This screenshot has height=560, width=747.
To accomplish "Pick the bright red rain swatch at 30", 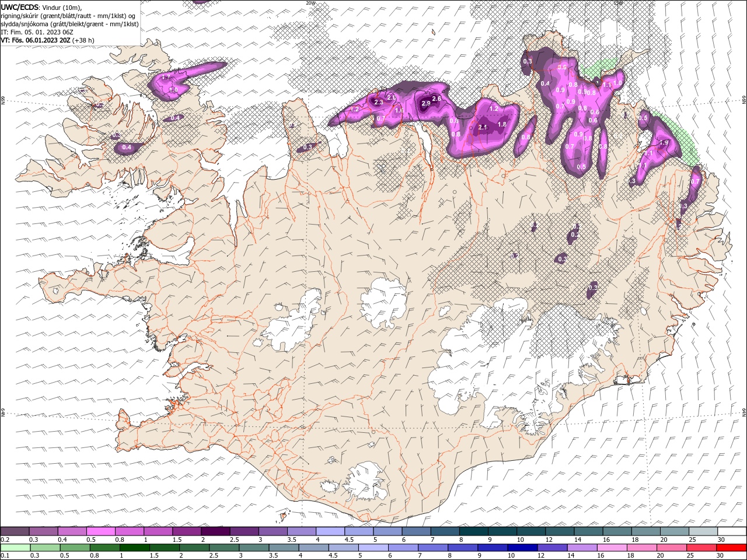I will coord(731,548).
